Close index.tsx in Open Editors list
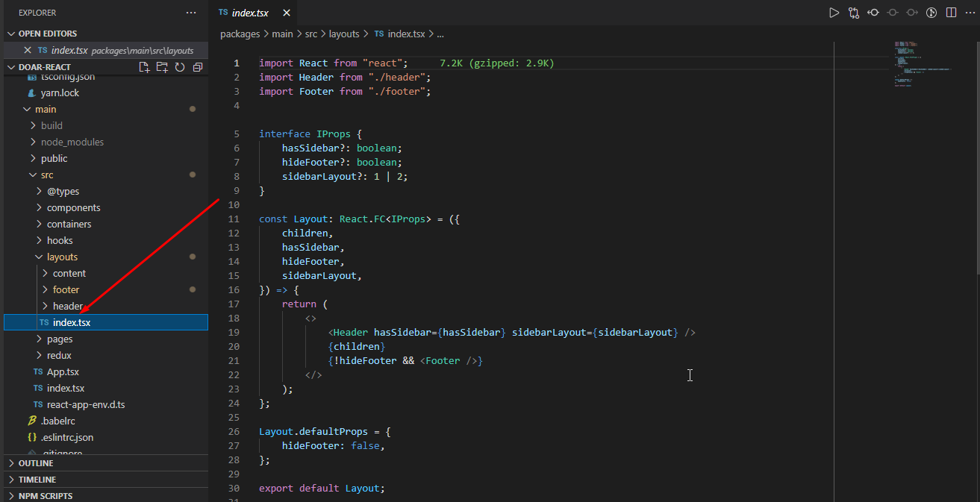This screenshot has width=980, height=502. (28, 50)
